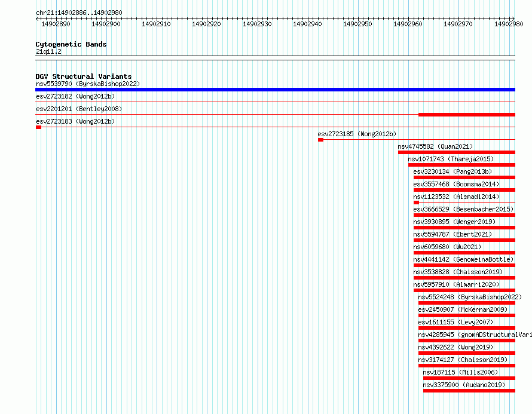Click ruler position 14902930
532x414 pixels.
pyautogui.click(x=257, y=24)
